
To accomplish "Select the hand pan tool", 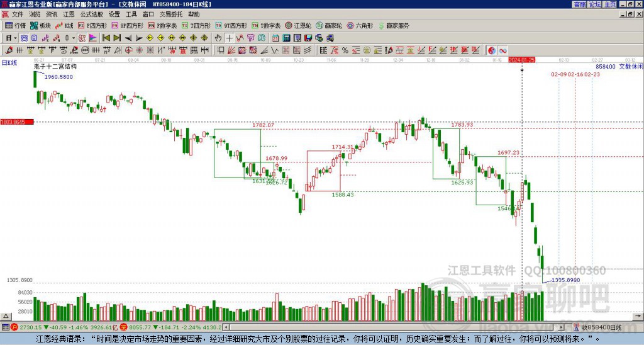I will [218, 38].
